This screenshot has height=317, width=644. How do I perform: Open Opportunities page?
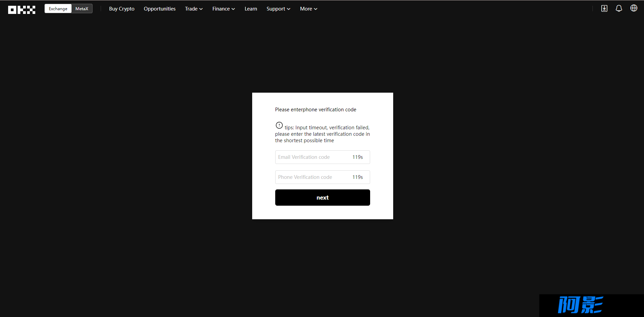(160, 9)
